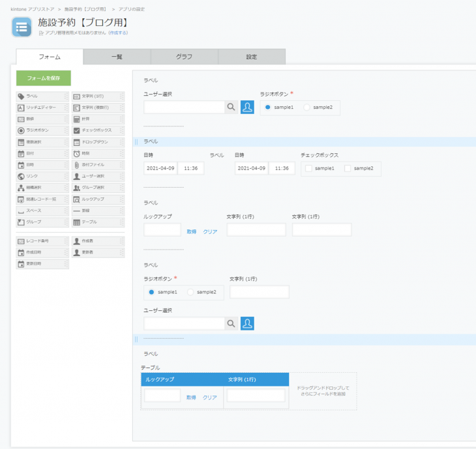Tick the sample2 checkbox under チェックボックス
The width and height of the screenshot is (476, 449).
pos(348,168)
